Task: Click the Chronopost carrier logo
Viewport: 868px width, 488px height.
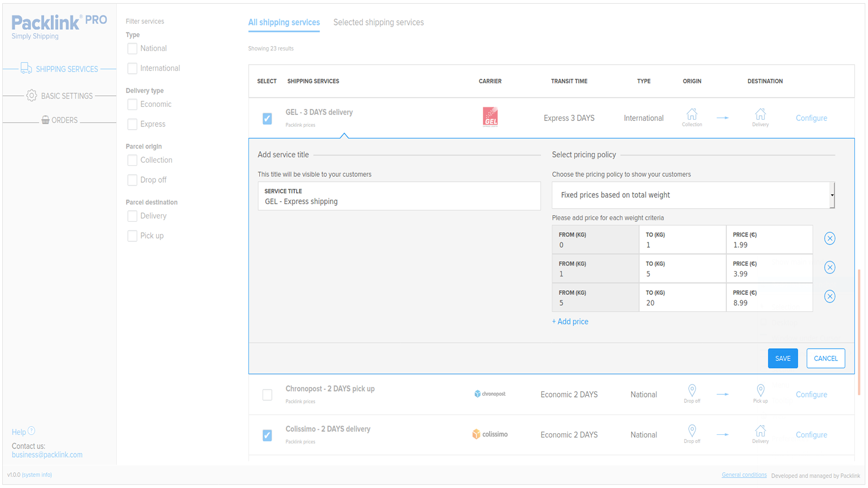Action: pos(489,393)
